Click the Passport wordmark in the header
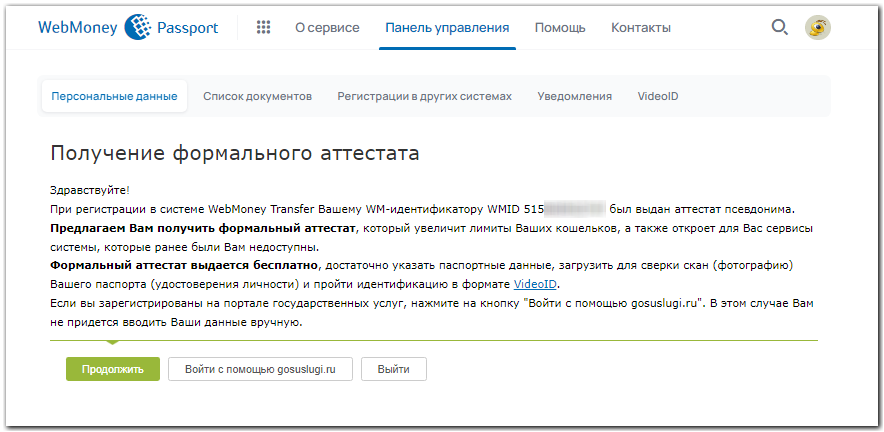 pos(187,27)
